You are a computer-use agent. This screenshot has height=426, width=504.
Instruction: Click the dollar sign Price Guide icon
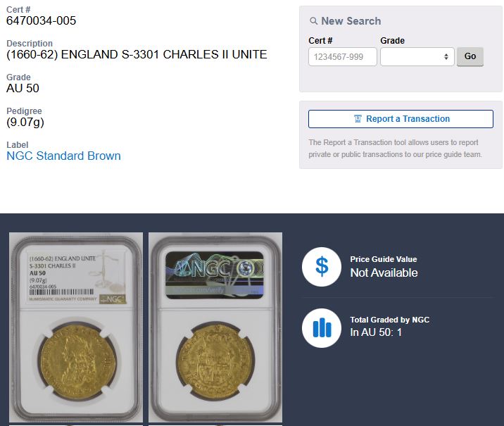click(322, 267)
